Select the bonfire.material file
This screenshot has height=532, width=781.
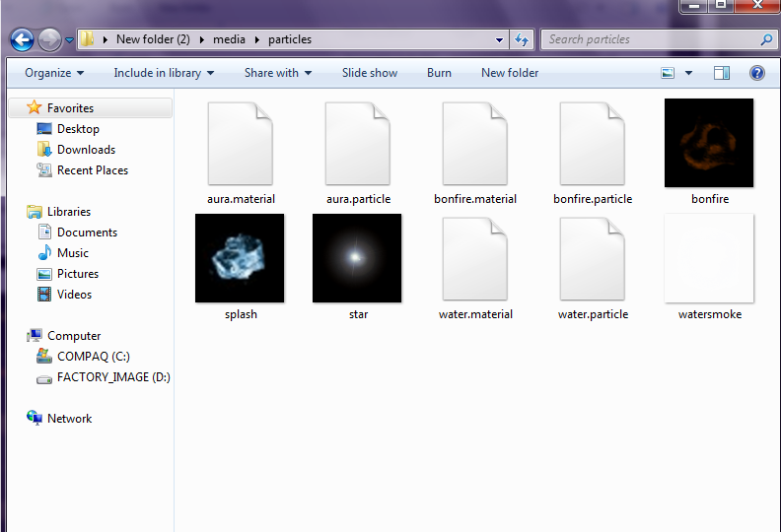coord(475,153)
